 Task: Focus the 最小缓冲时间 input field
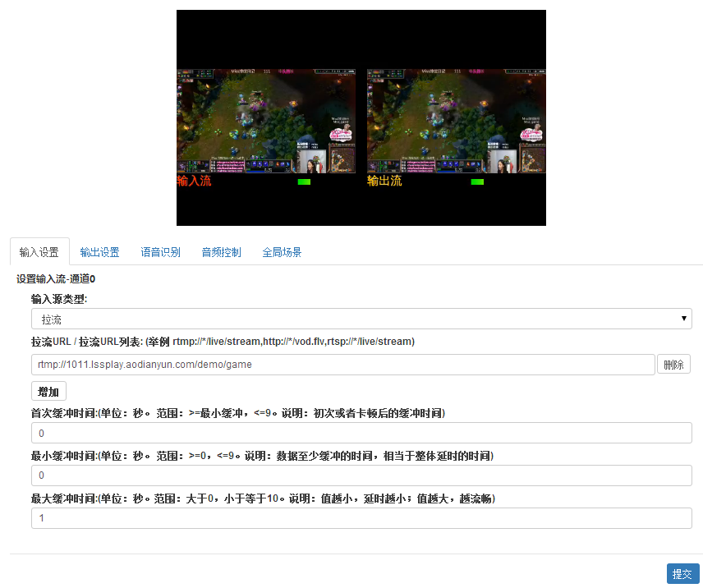[361, 475]
